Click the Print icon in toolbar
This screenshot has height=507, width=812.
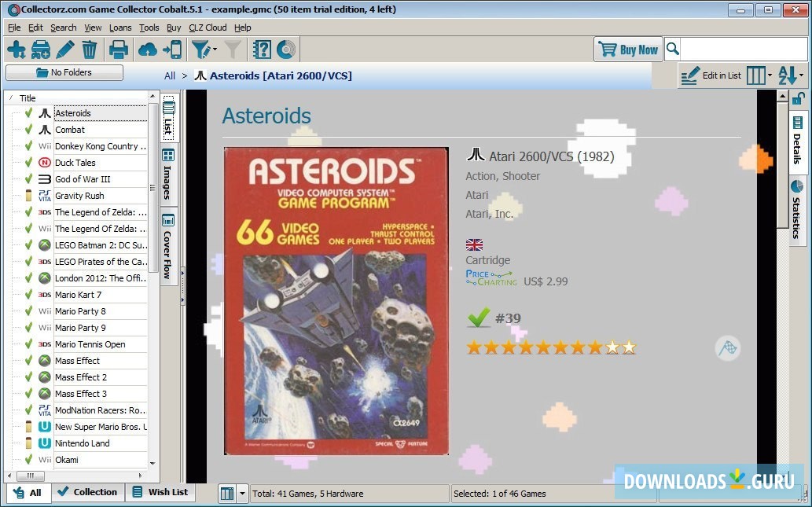coord(118,50)
